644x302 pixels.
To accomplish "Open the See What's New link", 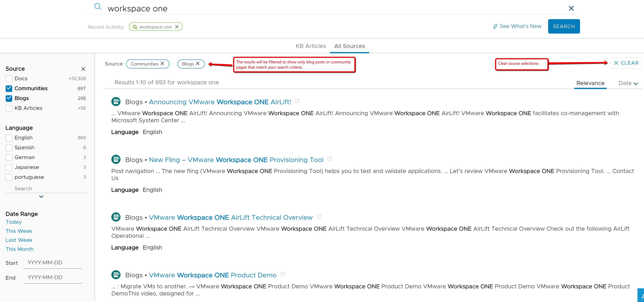I will click(520, 26).
